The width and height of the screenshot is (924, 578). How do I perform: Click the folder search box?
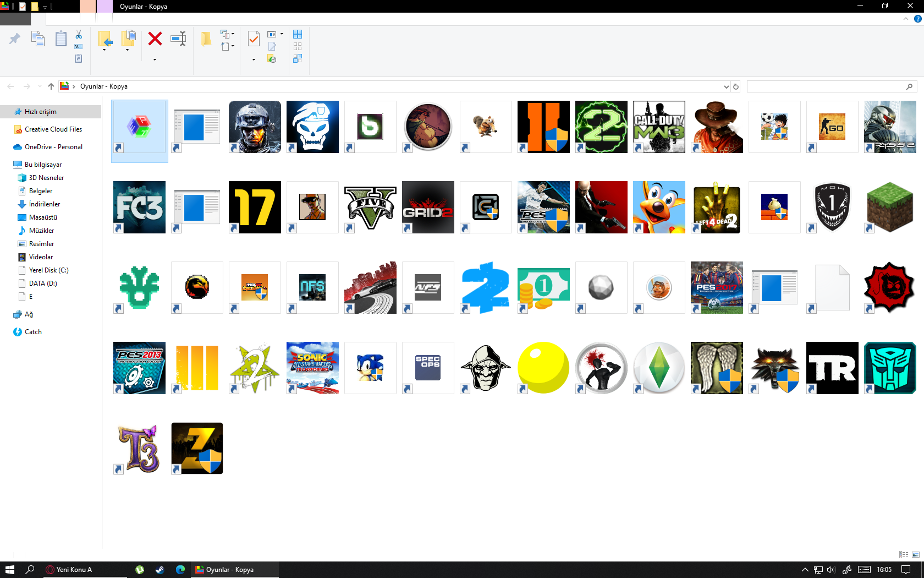(x=832, y=86)
